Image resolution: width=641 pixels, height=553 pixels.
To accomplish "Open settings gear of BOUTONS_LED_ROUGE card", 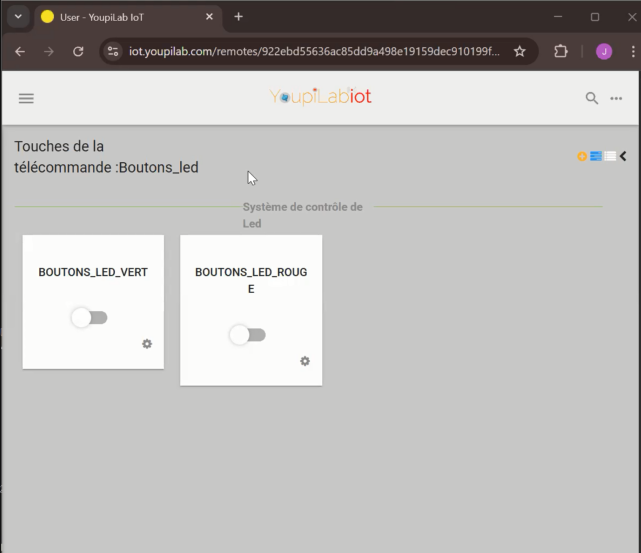I will (305, 361).
